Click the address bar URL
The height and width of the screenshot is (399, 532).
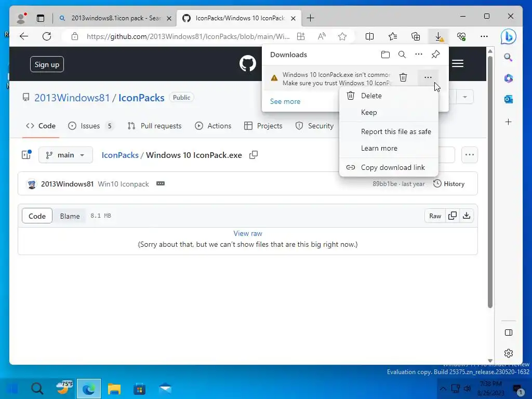coord(188,36)
